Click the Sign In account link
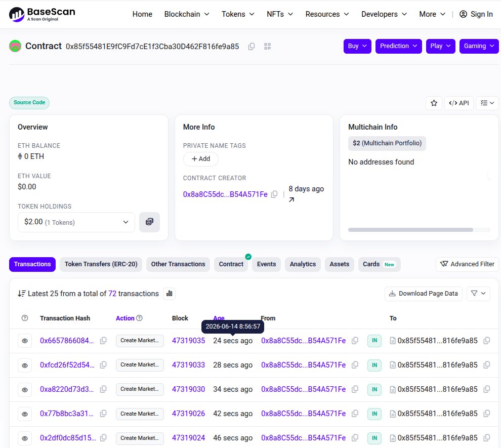Image resolution: width=501 pixels, height=448 pixels. pyautogui.click(x=476, y=14)
